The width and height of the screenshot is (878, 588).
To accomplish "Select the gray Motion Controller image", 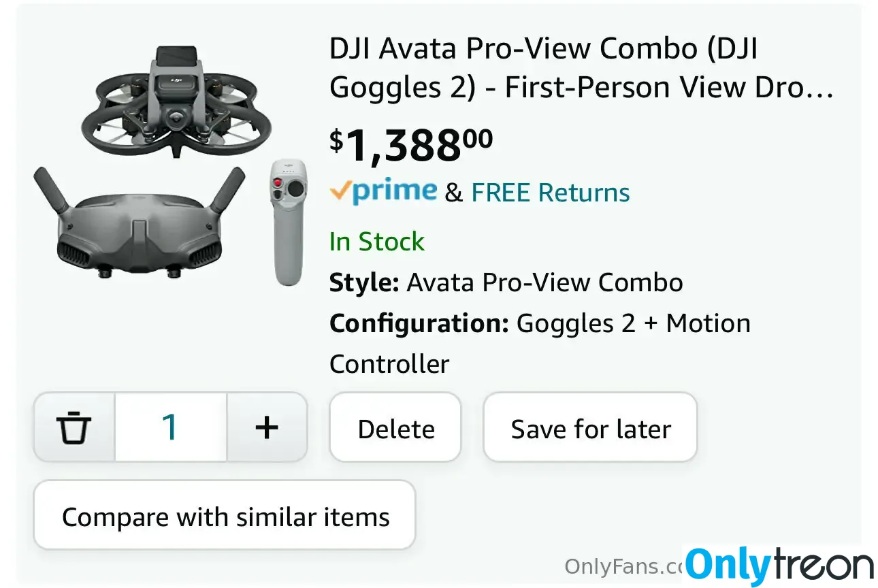I will (288, 222).
